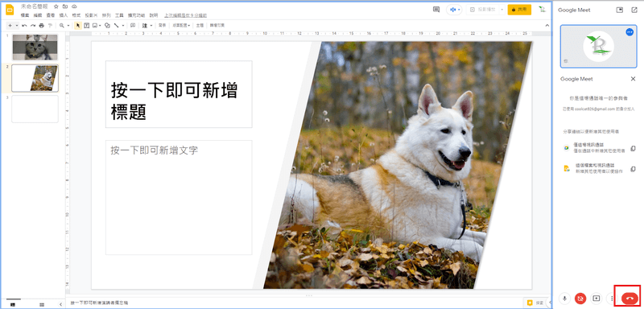Open the slideshow options dropdown arrow
Image resolution: width=644 pixels, height=309 pixels.
[x=502, y=10]
